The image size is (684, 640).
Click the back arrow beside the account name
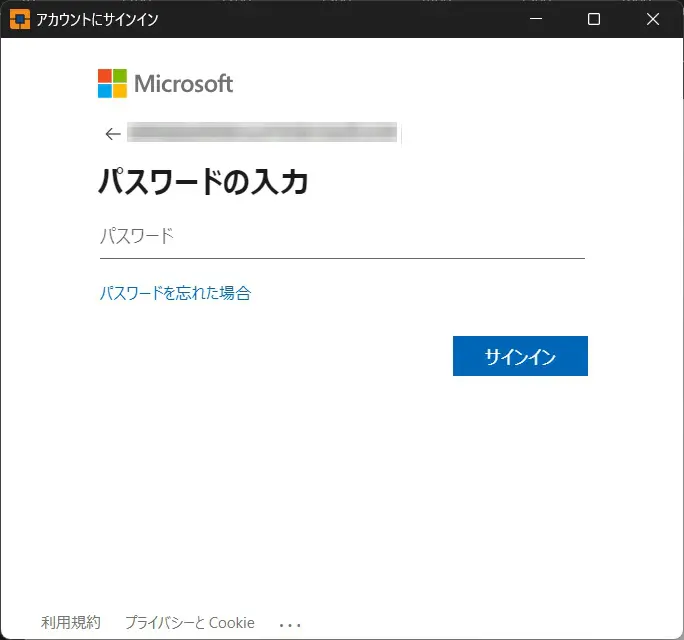click(112, 134)
